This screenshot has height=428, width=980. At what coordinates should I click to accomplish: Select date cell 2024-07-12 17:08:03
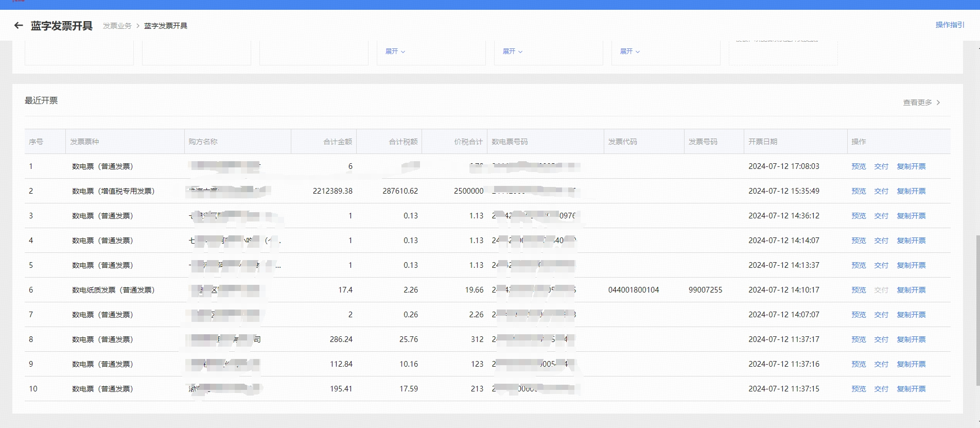pos(784,166)
